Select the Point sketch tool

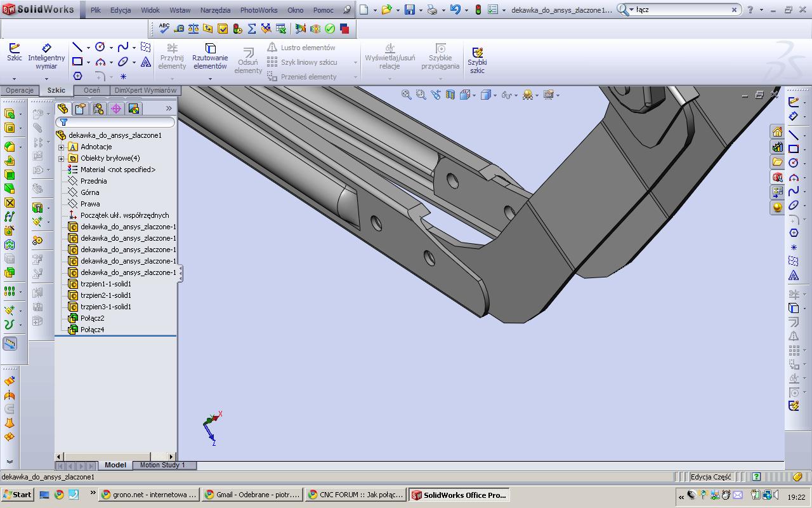[123, 76]
